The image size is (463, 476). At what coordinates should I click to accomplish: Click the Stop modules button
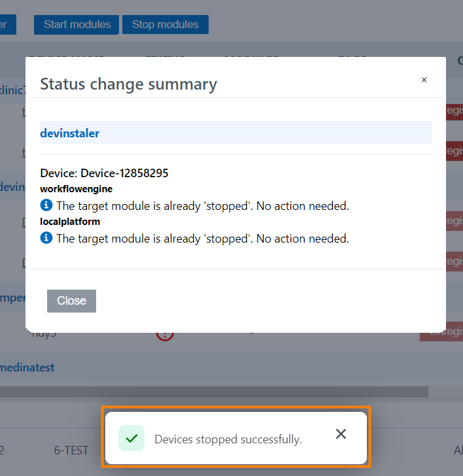(165, 25)
